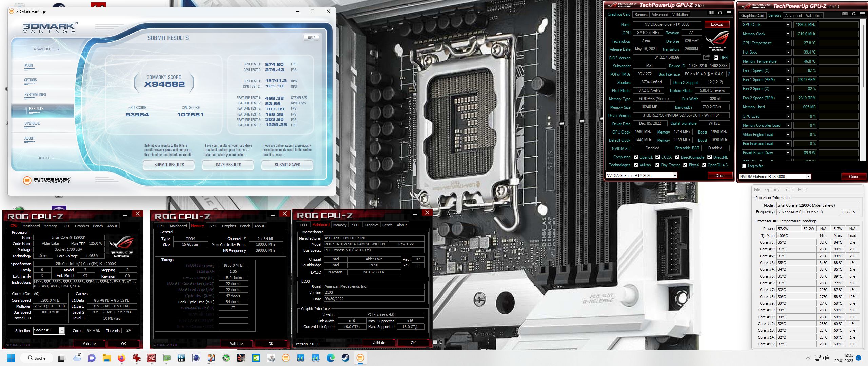Open hamburger menu in left GPU-Z window
Screen dimensions: 868x366
[x=729, y=13]
